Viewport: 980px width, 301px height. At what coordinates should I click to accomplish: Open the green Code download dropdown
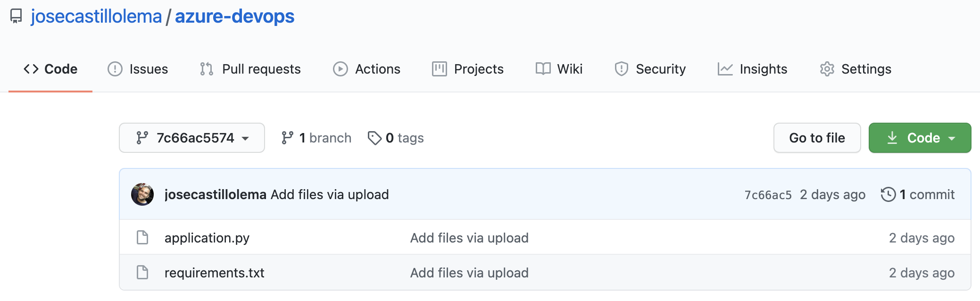click(x=920, y=138)
